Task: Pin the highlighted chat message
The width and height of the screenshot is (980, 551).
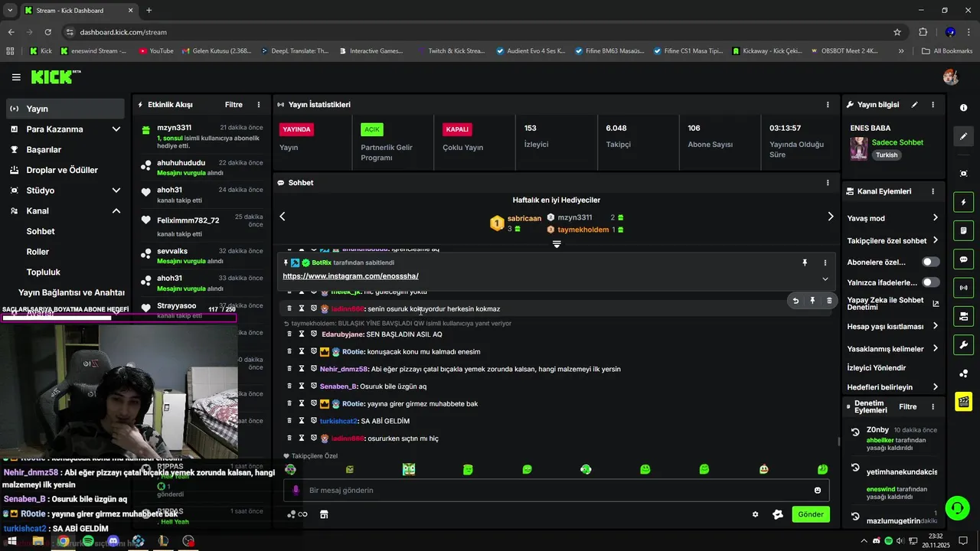Action: pyautogui.click(x=812, y=301)
